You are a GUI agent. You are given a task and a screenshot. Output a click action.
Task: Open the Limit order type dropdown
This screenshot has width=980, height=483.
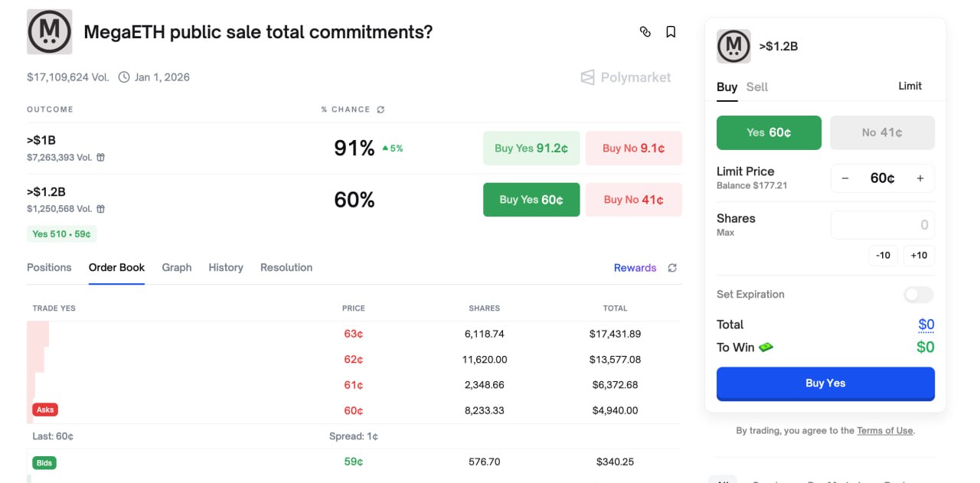(910, 86)
